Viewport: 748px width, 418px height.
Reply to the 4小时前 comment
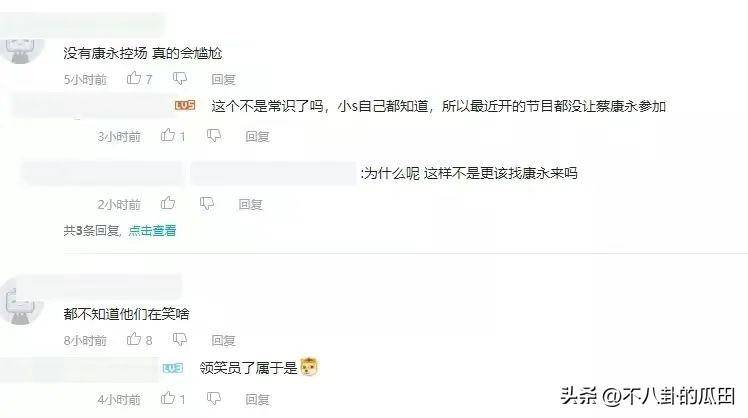tap(257, 399)
